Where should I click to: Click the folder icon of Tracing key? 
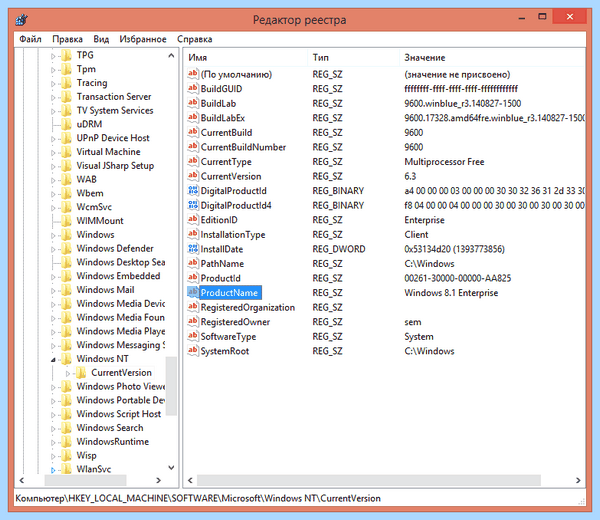coord(67,83)
